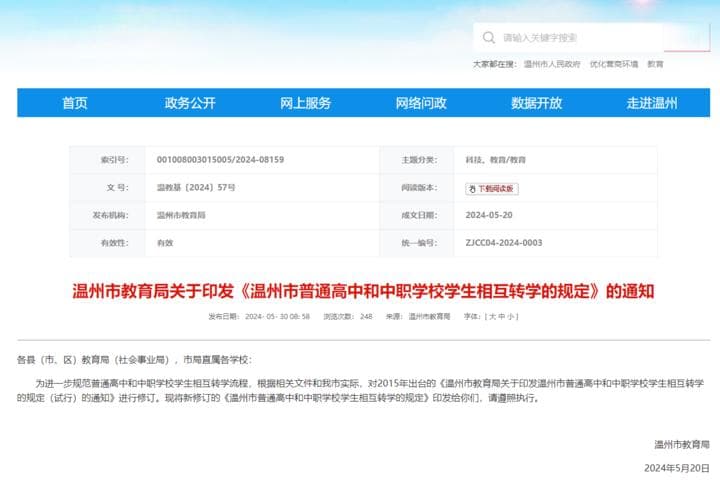Click the magnifier search icon
The image size is (720, 480).
(x=489, y=37)
